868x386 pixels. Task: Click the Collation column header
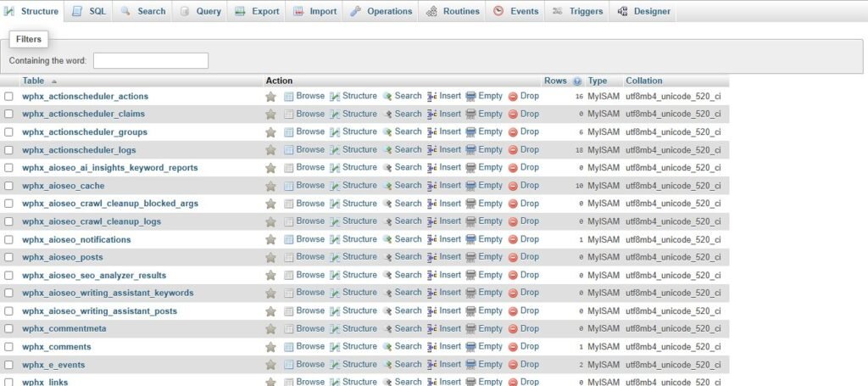[644, 81]
